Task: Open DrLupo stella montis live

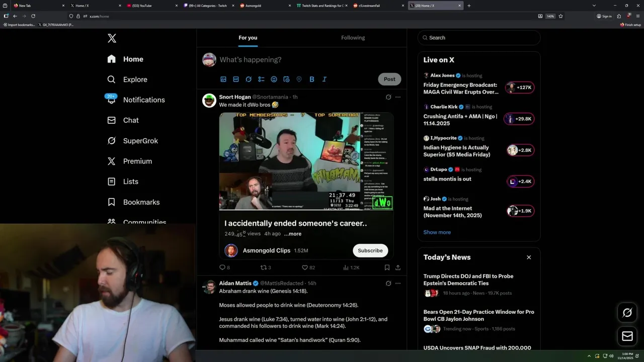Action: [x=479, y=177]
